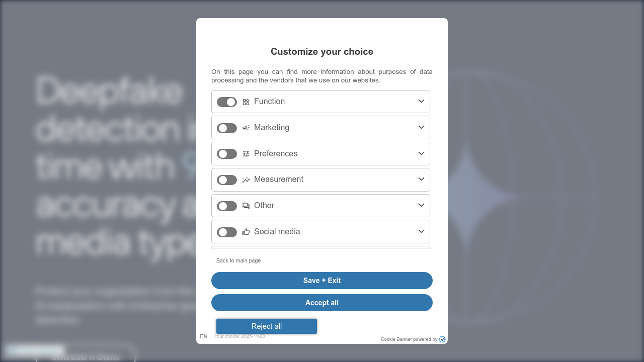Screen dimensions: 644x362
Task: Expand the Function section chevron
Action: click(422, 102)
